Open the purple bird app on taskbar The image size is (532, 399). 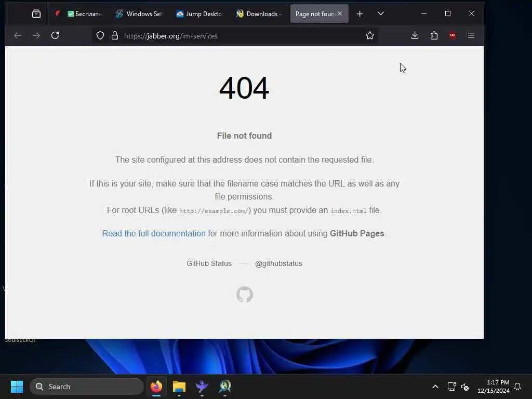tap(202, 387)
